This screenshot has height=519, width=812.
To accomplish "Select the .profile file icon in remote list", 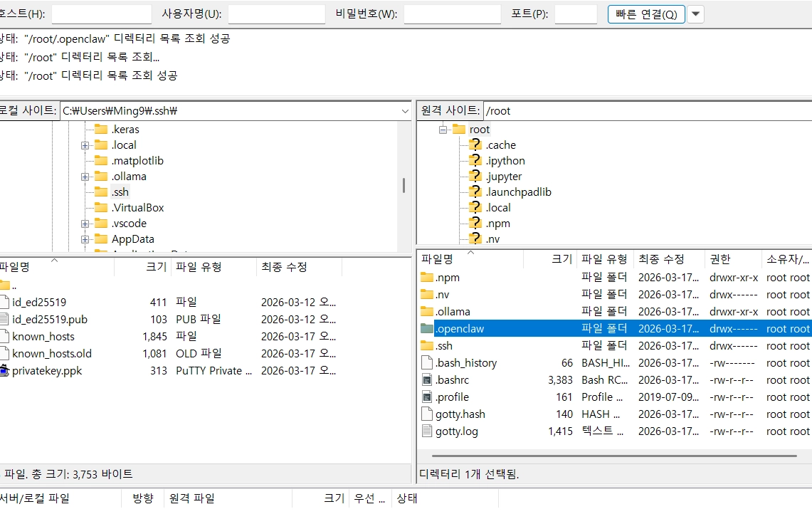I will click(427, 397).
